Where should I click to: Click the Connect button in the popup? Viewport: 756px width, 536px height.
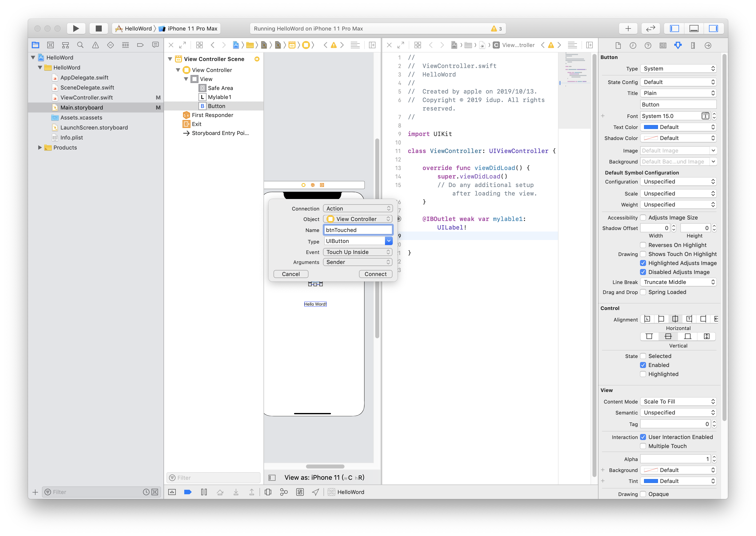coord(375,274)
